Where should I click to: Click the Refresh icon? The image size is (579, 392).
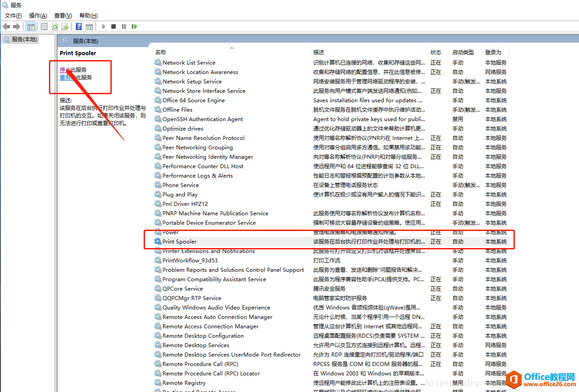point(55,26)
